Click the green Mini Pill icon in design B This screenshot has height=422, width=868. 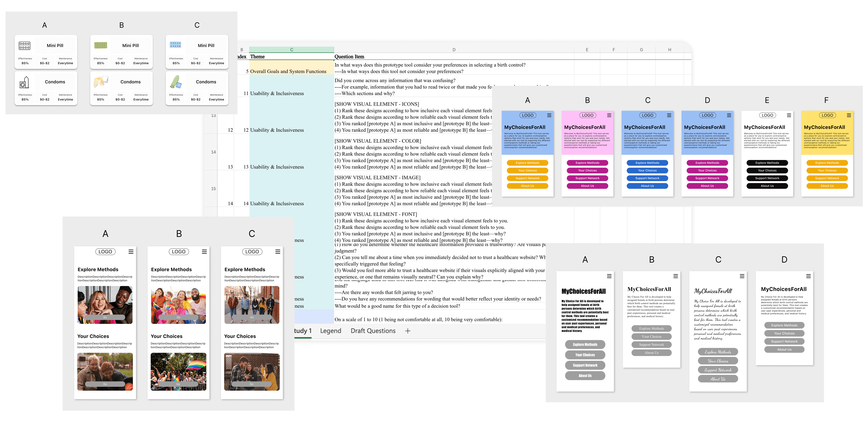pyautogui.click(x=100, y=45)
